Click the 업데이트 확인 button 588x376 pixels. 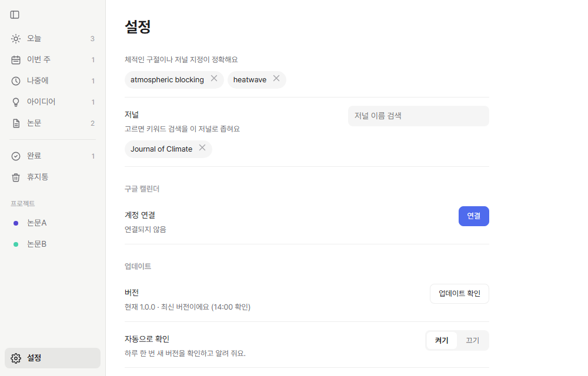coord(459,294)
